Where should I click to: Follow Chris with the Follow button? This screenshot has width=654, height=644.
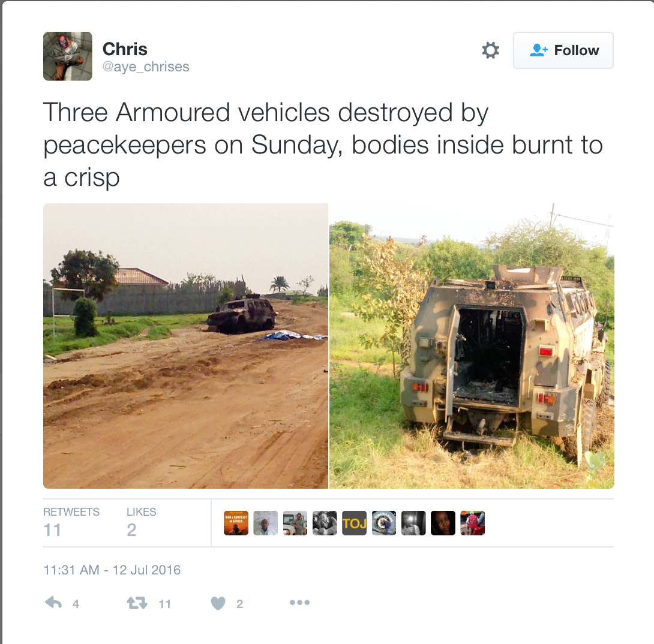[x=563, y=50]
